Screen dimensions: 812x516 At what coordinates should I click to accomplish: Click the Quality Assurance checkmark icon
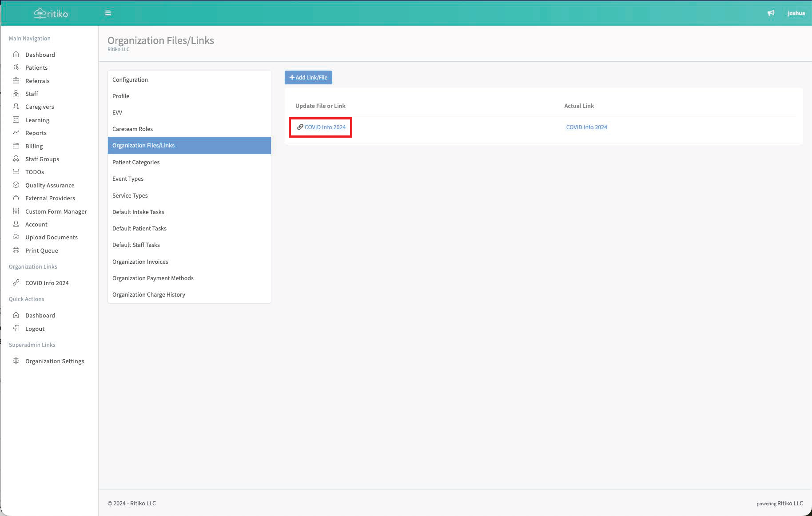tap(16, 185)
